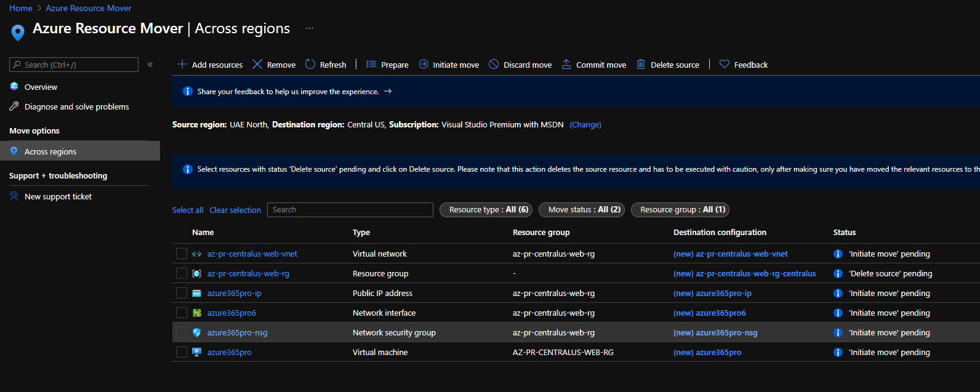The height and width of the screenshot is (392, 980).
Task: Click the info icon beside 'Delete source' pending
Action: (838, 273)
